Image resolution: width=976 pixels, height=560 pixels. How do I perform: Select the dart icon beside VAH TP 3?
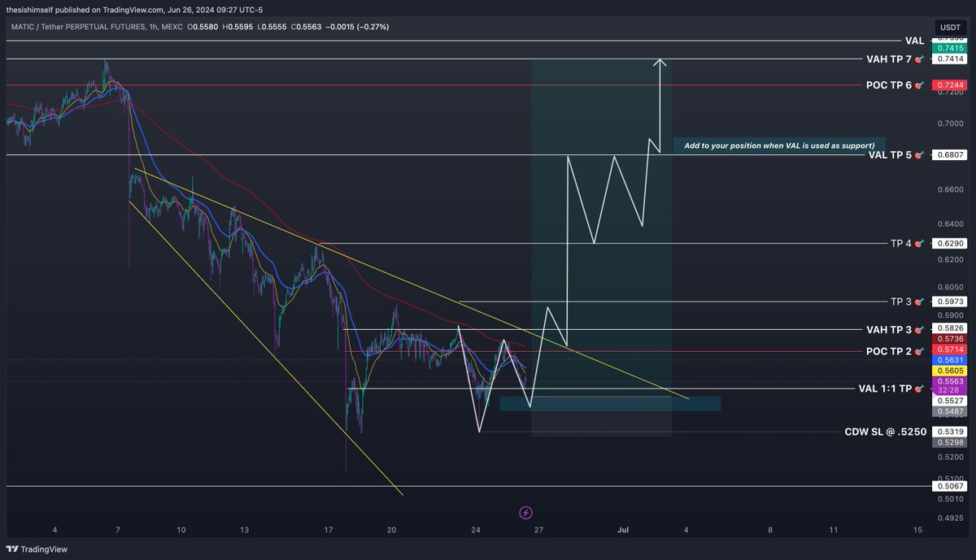click(x=919, y=330)
